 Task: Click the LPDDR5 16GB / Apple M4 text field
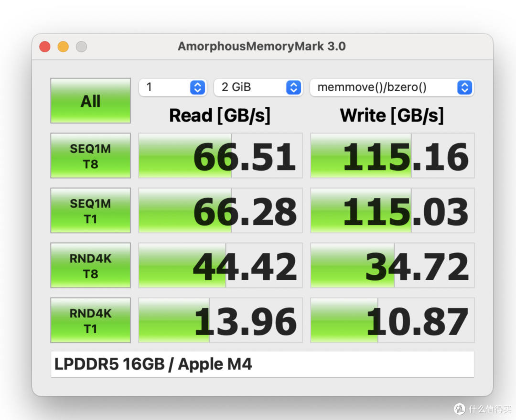(x=262, y=365)
